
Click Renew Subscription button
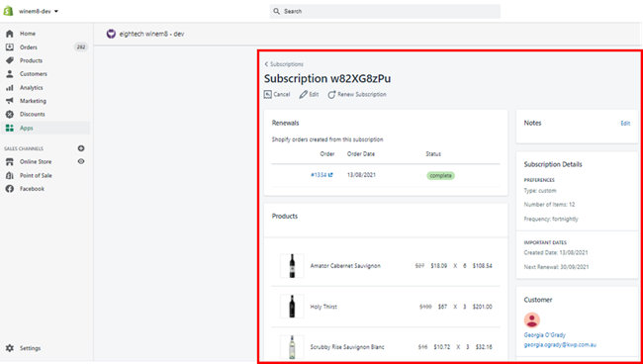point(357,94)
